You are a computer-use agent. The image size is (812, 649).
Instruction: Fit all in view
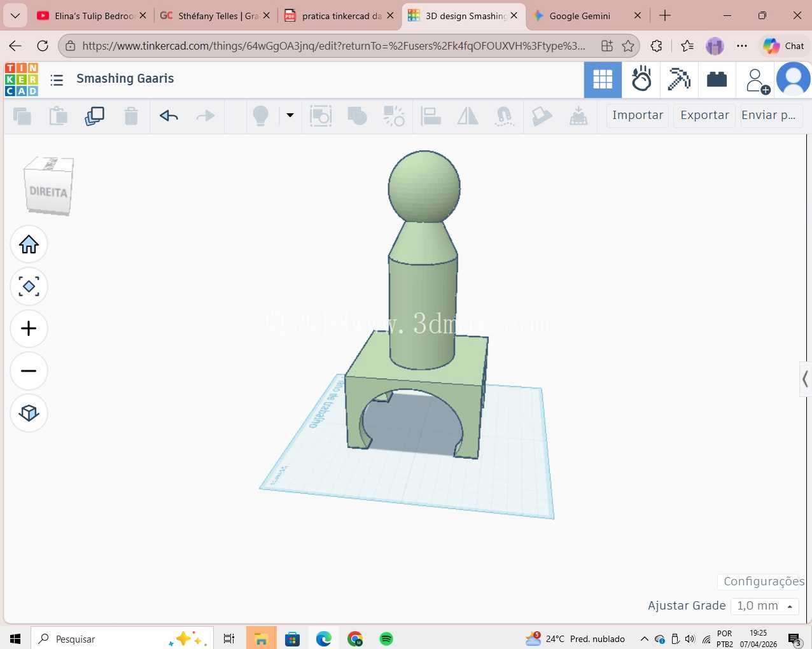click(x=29, y=286)
